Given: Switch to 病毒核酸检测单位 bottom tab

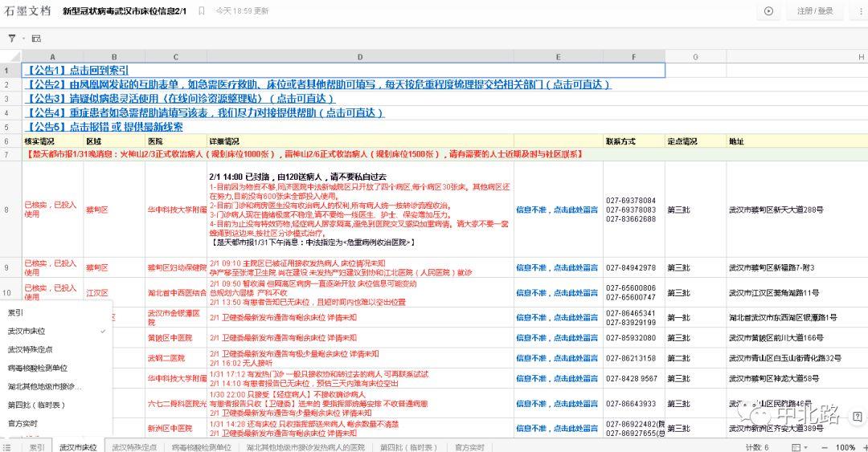Looking at the screenshot, I should click(201, 447).
